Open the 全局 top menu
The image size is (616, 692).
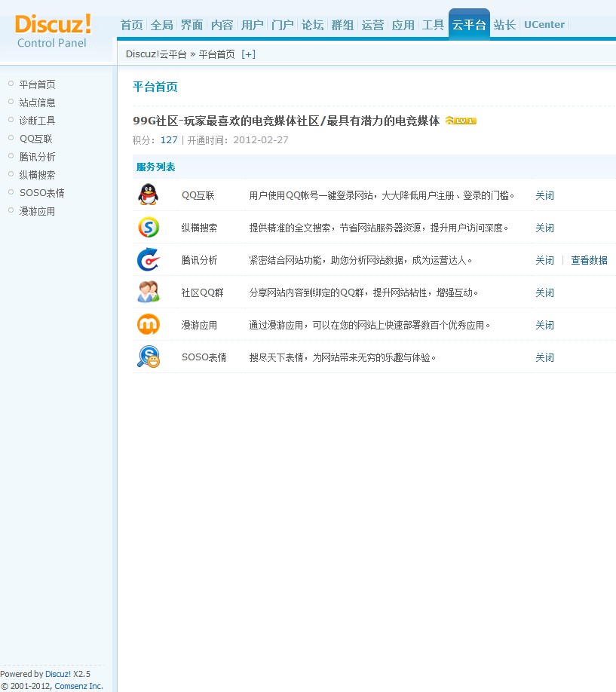(x=161, y=25)
